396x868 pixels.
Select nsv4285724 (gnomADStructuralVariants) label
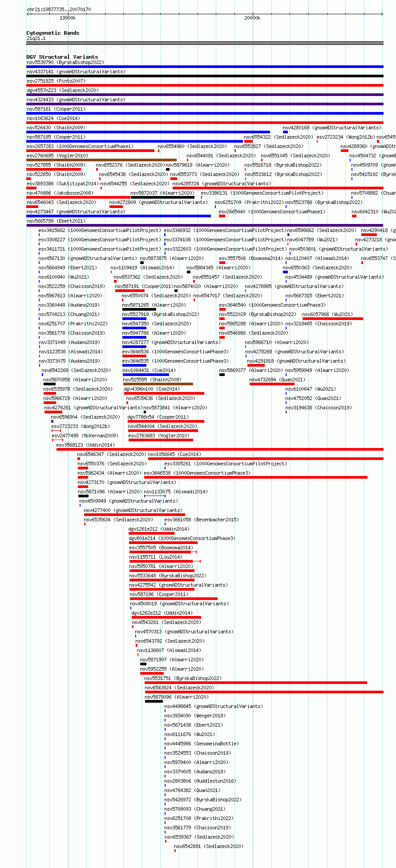222,184
